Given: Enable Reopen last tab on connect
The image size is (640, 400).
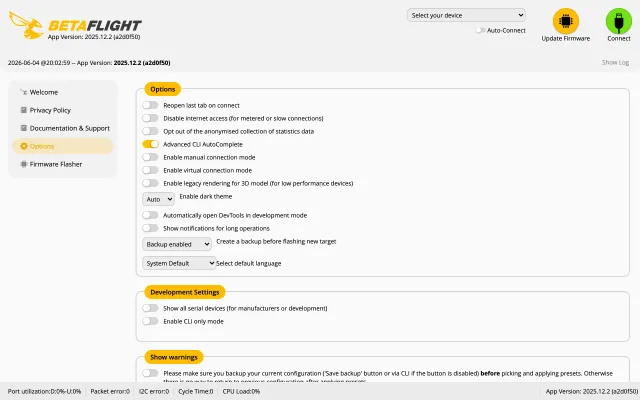Looking at the screenshot, I should pyautogui.click(x=150, y=105).
